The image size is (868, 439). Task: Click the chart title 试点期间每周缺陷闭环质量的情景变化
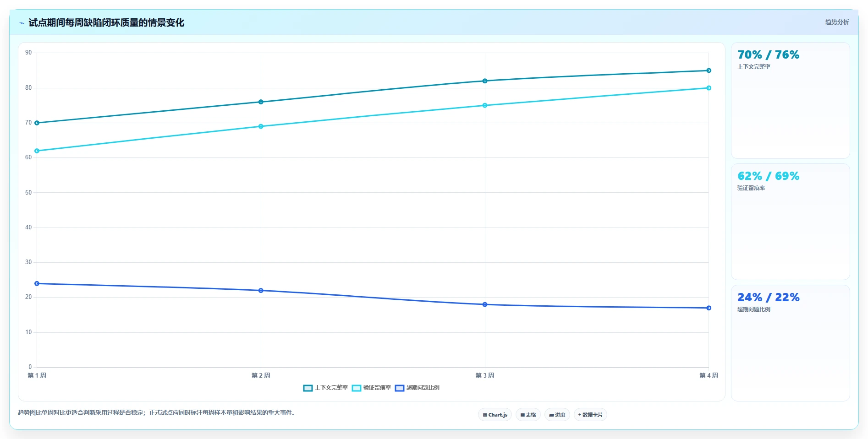pos(106,22)
